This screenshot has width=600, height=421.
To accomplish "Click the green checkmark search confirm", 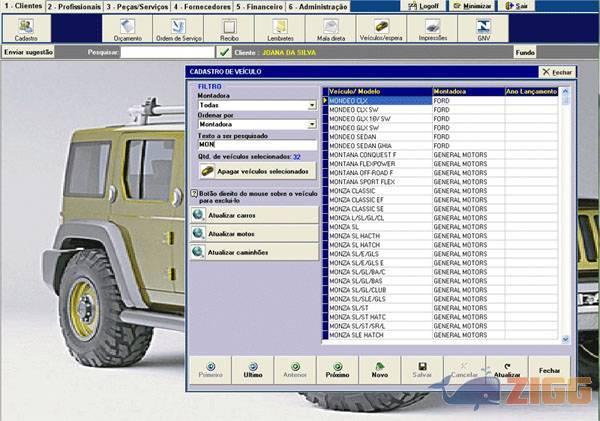I will [x=224, y=52].
